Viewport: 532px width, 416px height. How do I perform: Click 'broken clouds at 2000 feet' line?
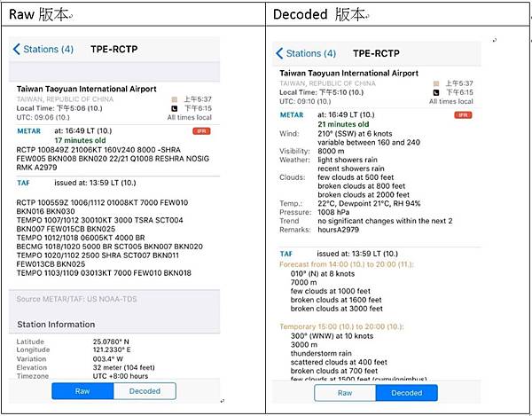[364, 195]
